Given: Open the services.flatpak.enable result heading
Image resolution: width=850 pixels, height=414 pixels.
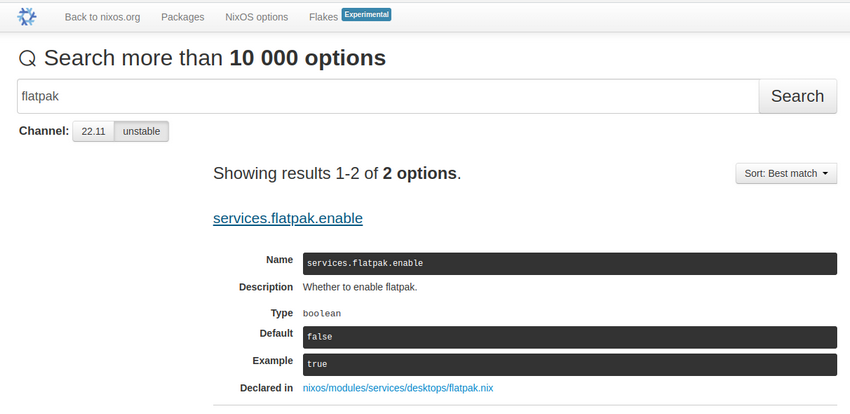Looking at the screenshot, I should (x=288, y=218).
